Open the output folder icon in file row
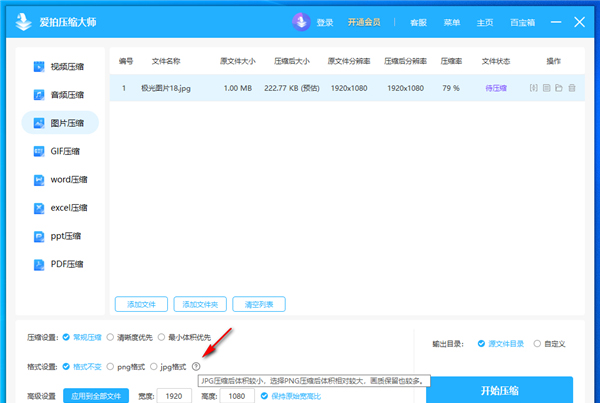The width and height of the screenshot is (600, 403). pyautogui.click(x=559, y=88)
